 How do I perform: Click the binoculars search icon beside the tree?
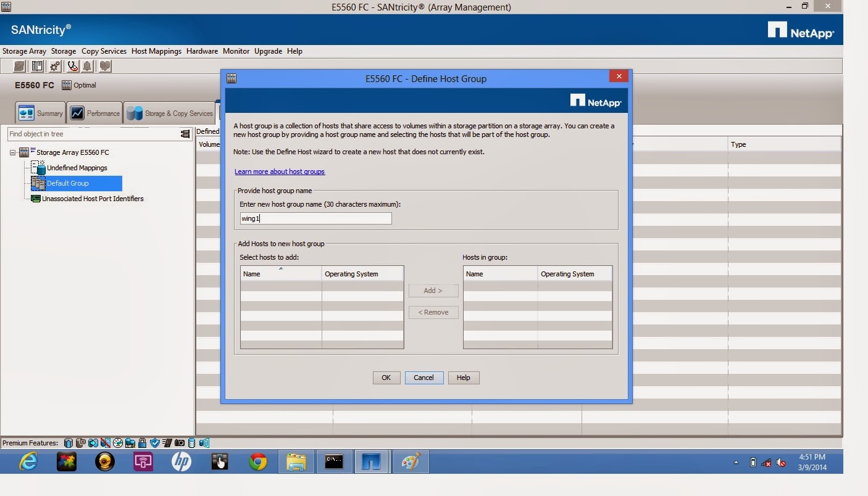pos(185,134)
